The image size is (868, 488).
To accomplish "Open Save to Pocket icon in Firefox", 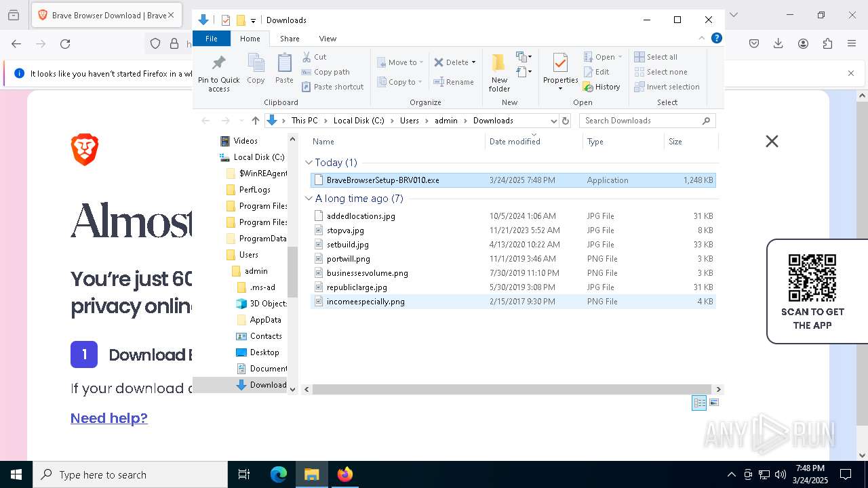I will point(754,43).
